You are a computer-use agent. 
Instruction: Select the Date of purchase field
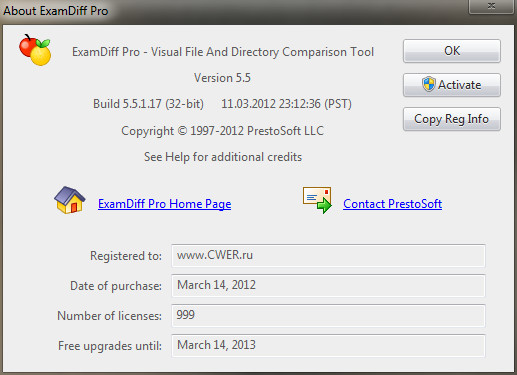click(328, 286)
